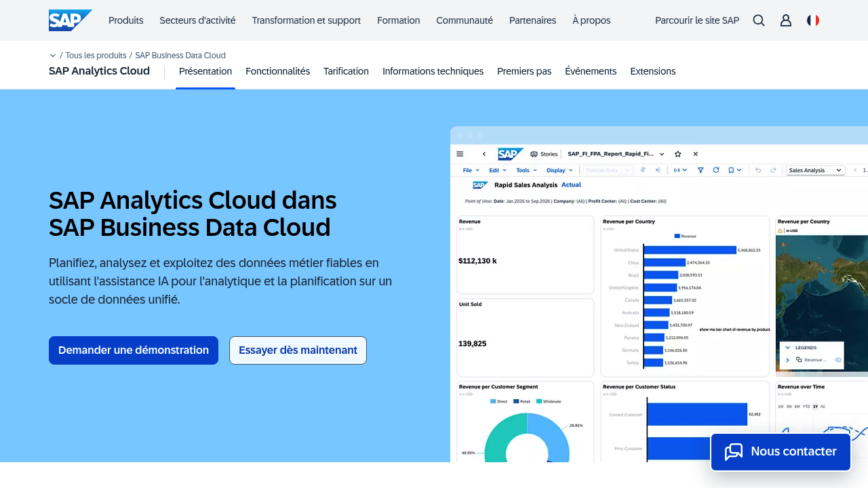The image size is (868, 488).
Task: Select the French flag country icon
Action: coord(813,20)
